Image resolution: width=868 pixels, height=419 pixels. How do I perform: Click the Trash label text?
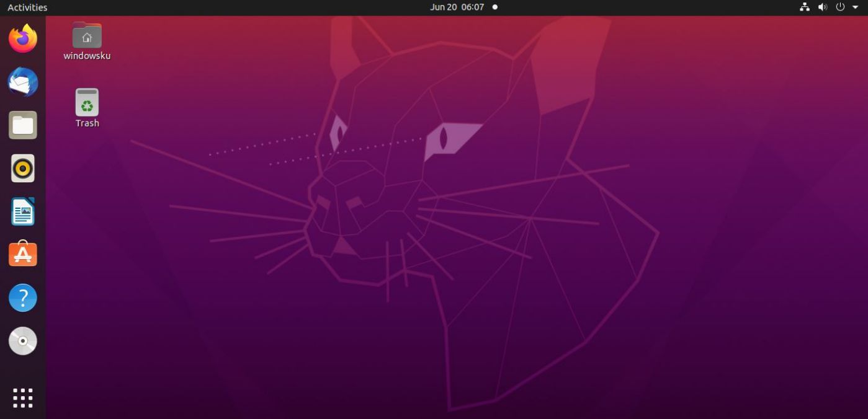coord(87,123)
